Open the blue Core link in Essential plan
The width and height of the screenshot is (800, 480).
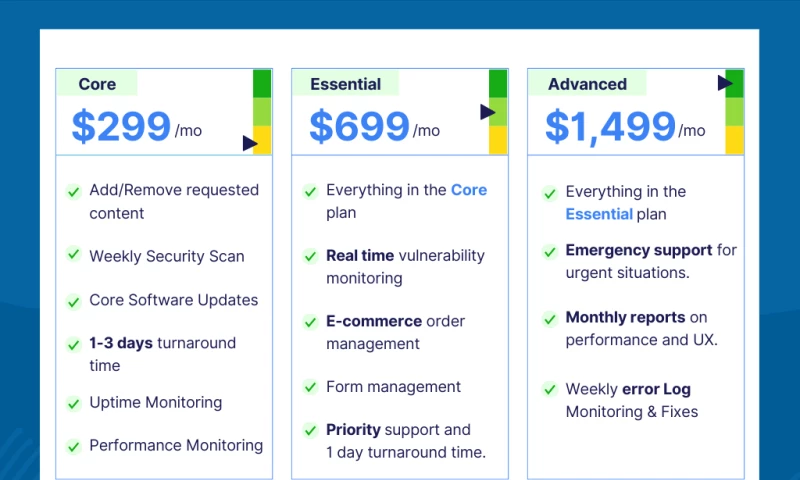(468, 189)
